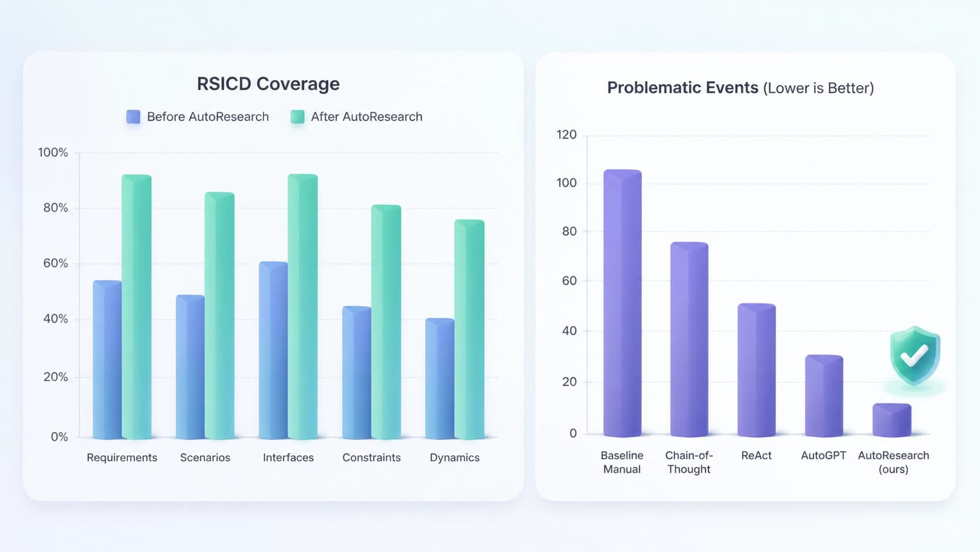Click the Dynamics axis label
This screenshot has height=552, width=980.
point(455,458)
